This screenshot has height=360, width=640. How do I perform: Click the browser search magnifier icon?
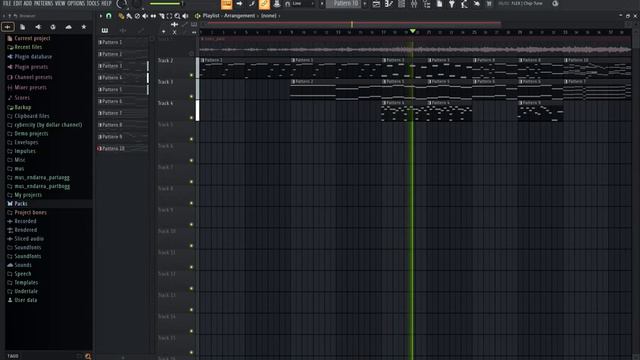88,356
